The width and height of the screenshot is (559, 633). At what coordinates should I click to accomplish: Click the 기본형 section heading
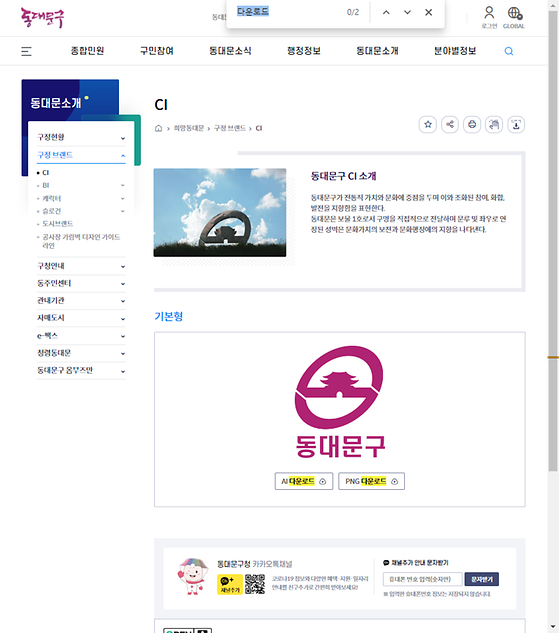coord(169,316)
